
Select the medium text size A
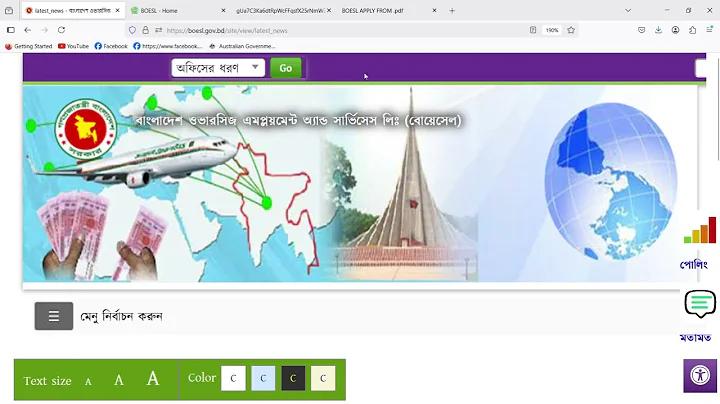pos(118,380)
